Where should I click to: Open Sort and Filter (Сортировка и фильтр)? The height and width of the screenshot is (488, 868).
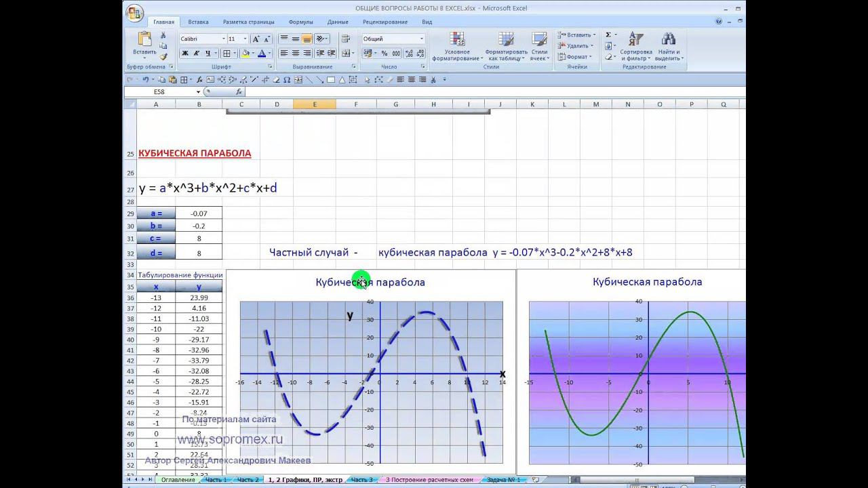[635, 46]
